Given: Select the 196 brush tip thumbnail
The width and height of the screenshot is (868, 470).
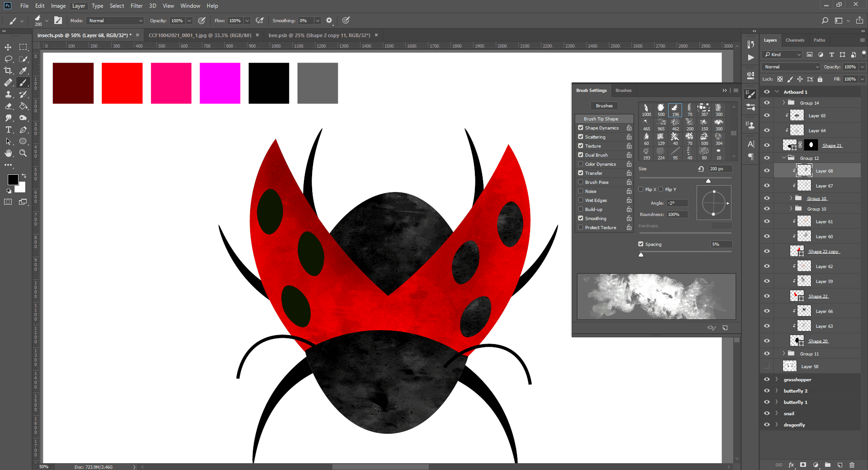Looking at the screenshot, I should (675, 110).
